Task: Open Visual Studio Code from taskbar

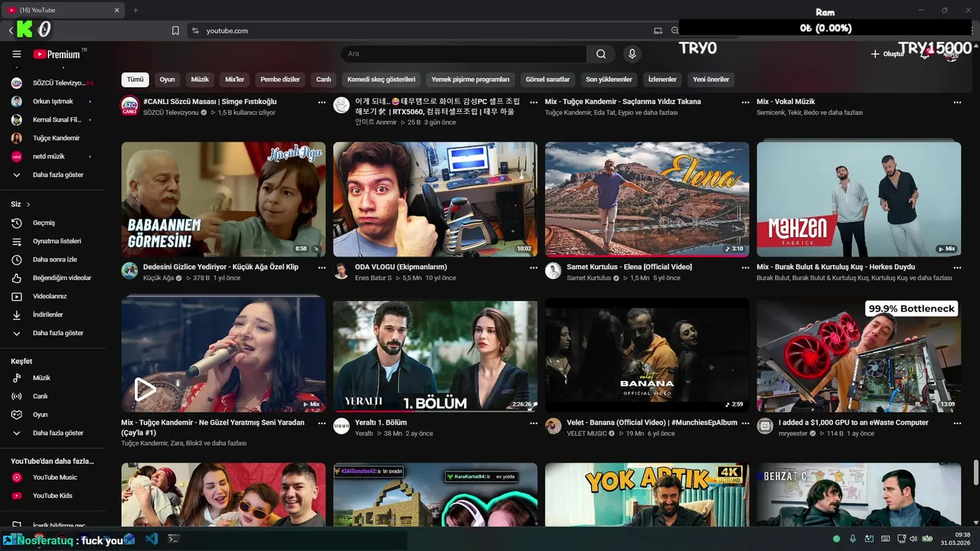Action: coord(152,539)
